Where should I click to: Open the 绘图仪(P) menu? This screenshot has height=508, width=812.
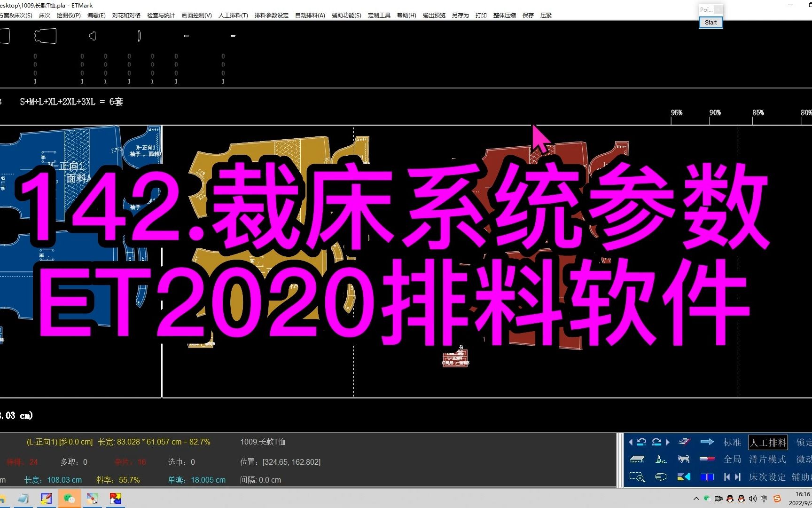point(69,16)
